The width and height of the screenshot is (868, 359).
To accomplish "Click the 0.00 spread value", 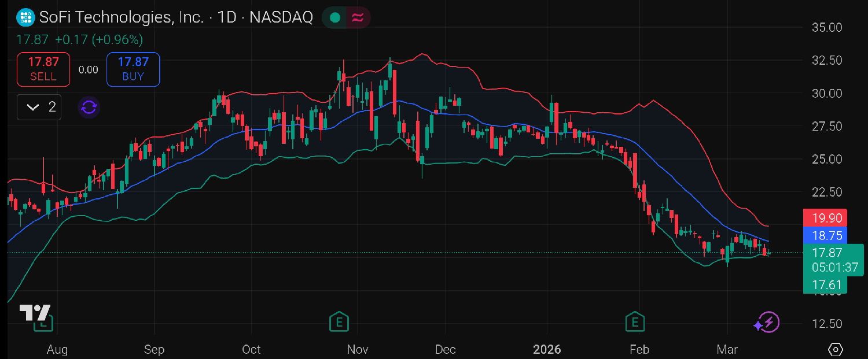I will point(88,70).
